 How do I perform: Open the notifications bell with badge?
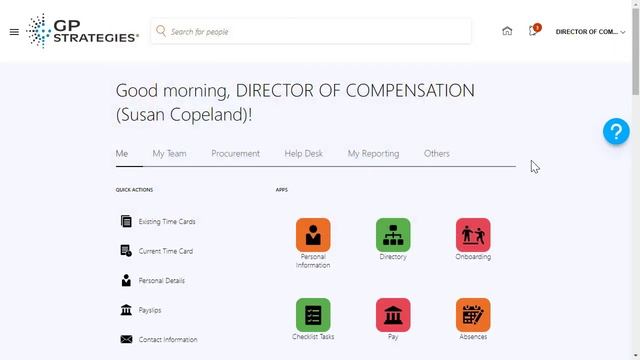point(534,30)
